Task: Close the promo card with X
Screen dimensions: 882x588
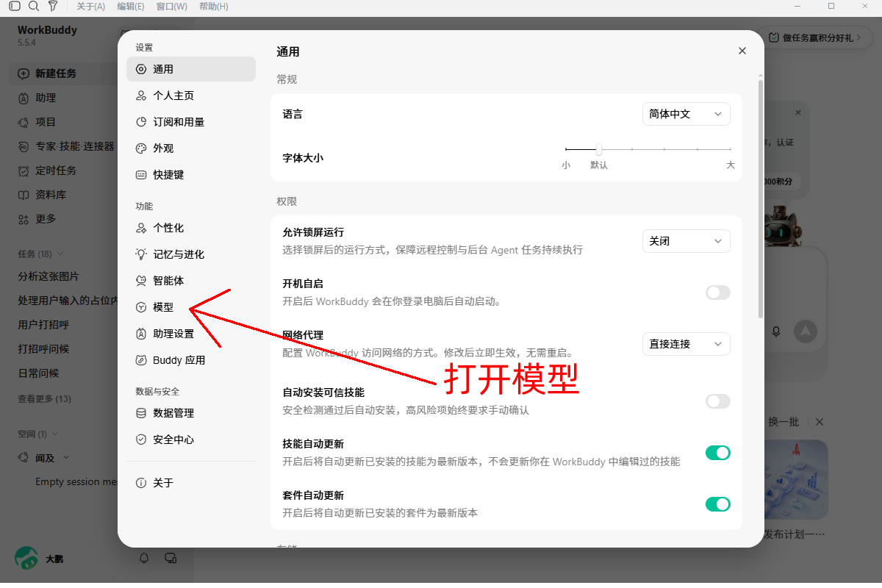Action: point(798,112)
